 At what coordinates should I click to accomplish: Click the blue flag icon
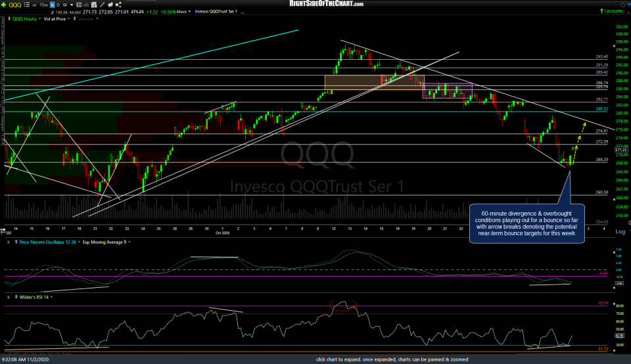(x=628, y=4)
